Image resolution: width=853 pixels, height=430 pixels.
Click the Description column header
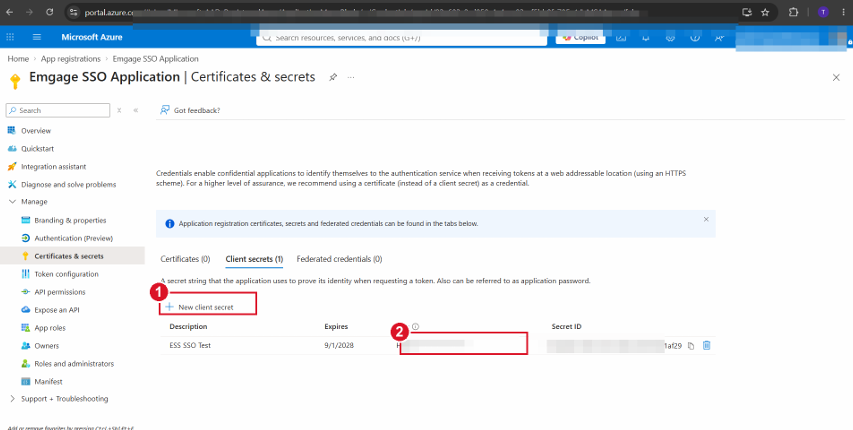(x=188, y=327)
